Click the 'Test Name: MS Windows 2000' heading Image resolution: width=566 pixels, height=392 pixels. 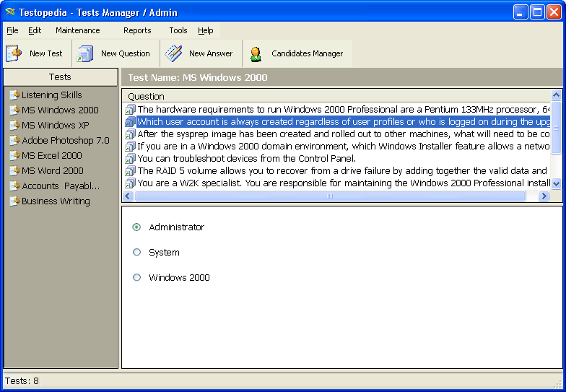[x=198, y=78]
